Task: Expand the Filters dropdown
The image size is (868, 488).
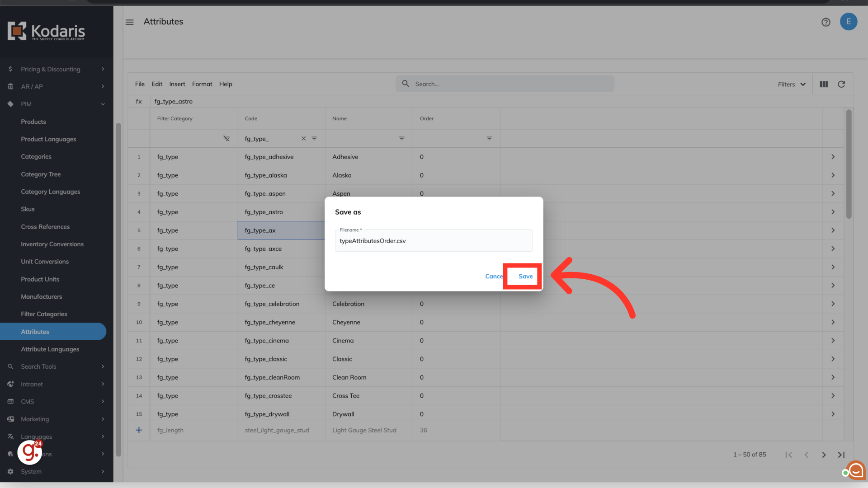Action: click(x=792, y=84)
